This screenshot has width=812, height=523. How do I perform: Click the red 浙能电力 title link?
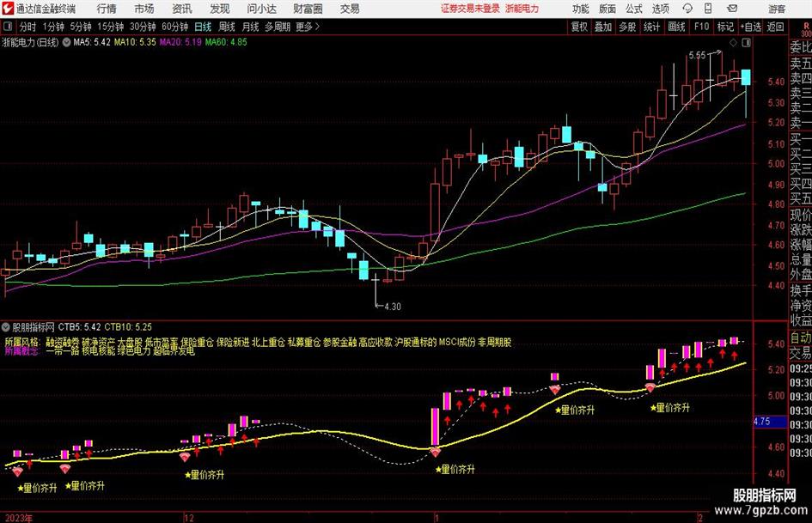pyautogui.click(x=522, y=9)
